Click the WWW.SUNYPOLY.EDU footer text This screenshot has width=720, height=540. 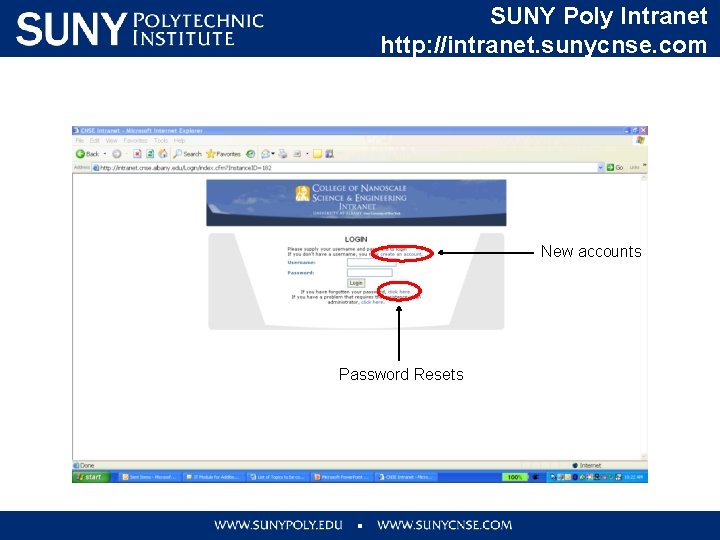(x=278, y=525)
